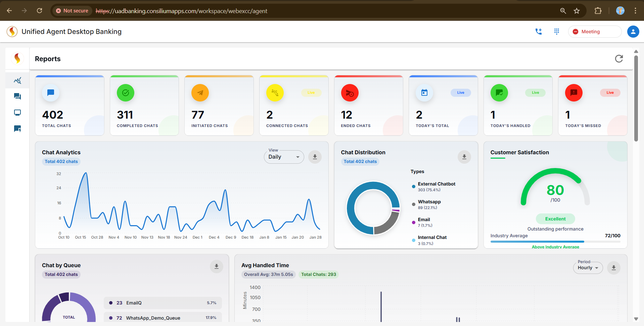Select the monitor desktop sidebar icon
Screen dimensions: 644x326
click(17, 113)
